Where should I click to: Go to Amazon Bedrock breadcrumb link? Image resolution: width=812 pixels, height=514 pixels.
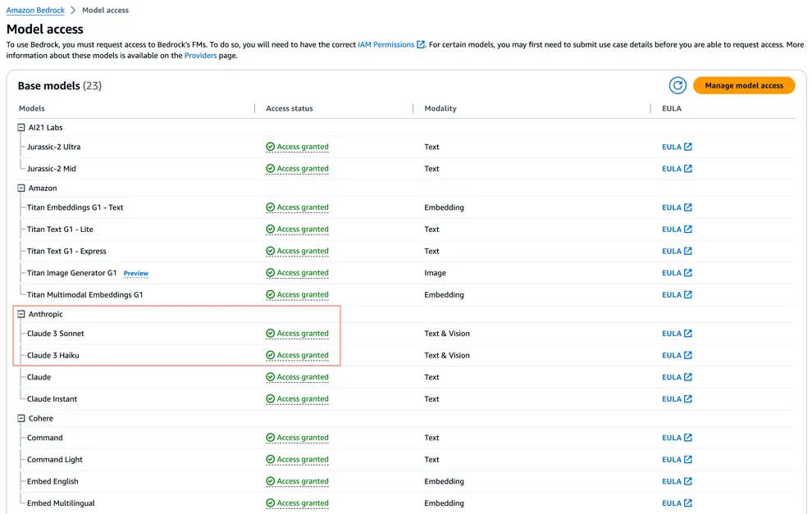point(35,11)
